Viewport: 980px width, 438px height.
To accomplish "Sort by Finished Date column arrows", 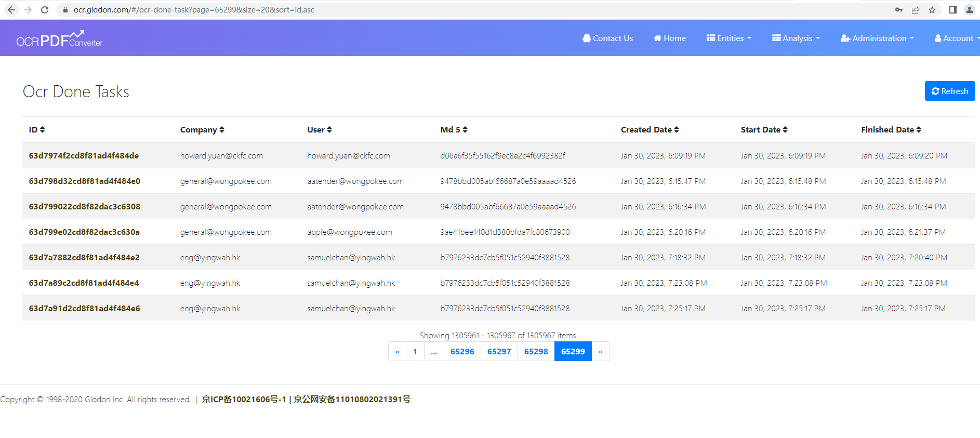I will coord(919,130).
